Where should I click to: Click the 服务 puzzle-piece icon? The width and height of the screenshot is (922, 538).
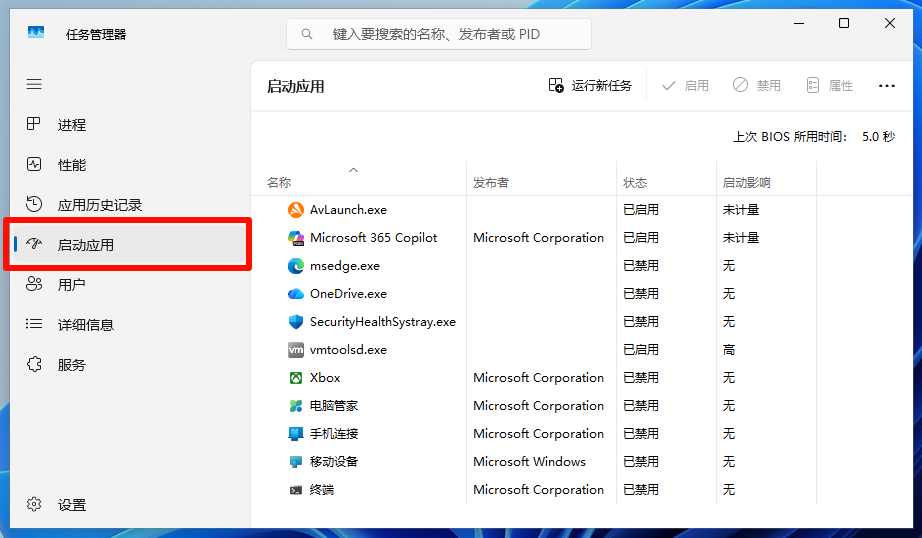(x=34, y=364)
